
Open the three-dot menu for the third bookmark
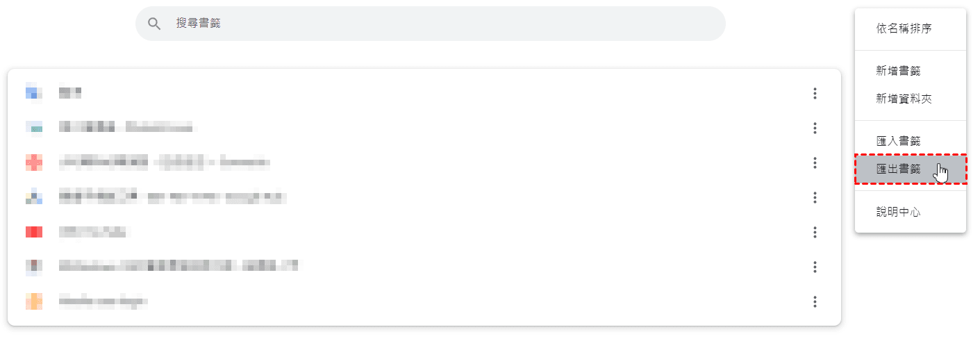click(815, 163)
